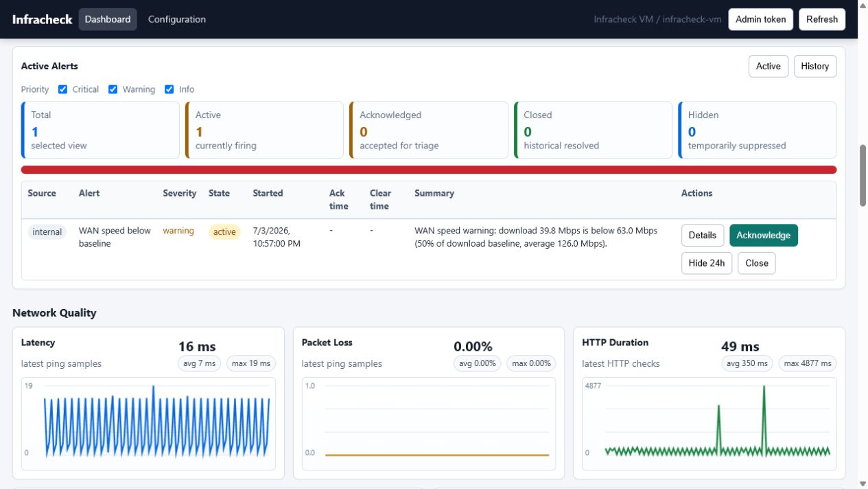Select the Acknowledged alerts summary card
The image size is (868, 489).
(x=429, y=130)
